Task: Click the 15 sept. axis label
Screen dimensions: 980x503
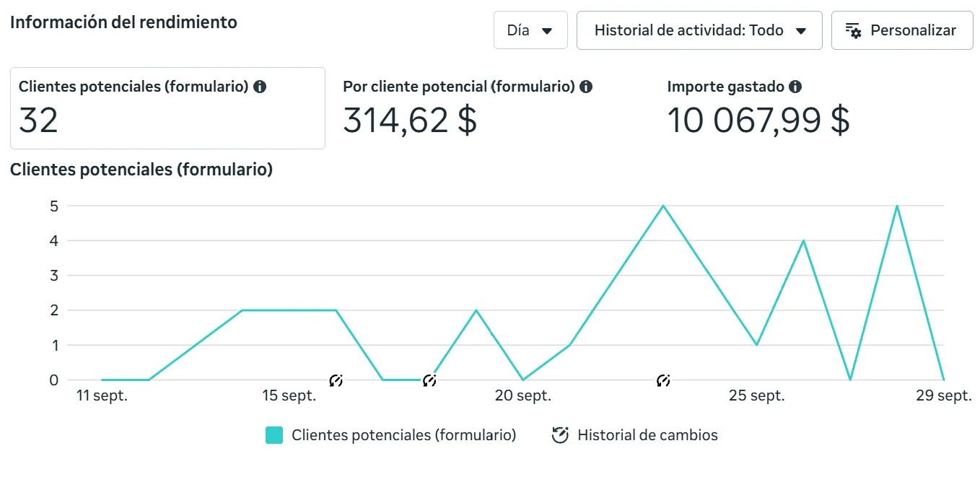Action: pyautogui.click(x=289, y=395)
